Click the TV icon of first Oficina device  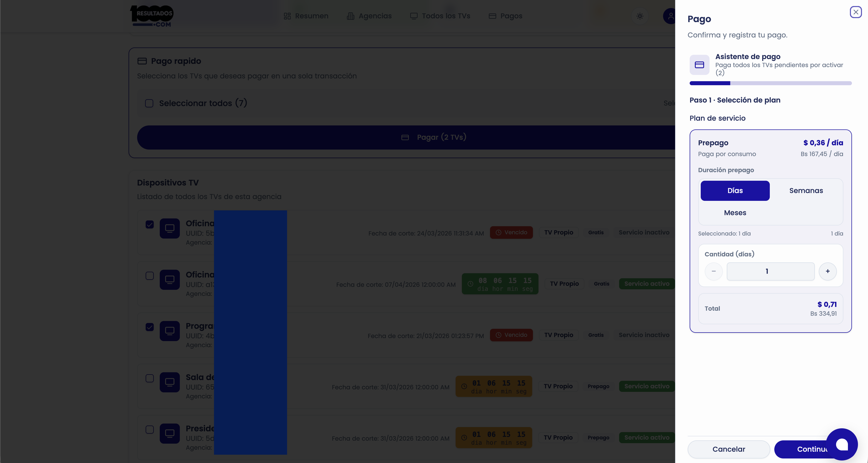pos(170,229)
